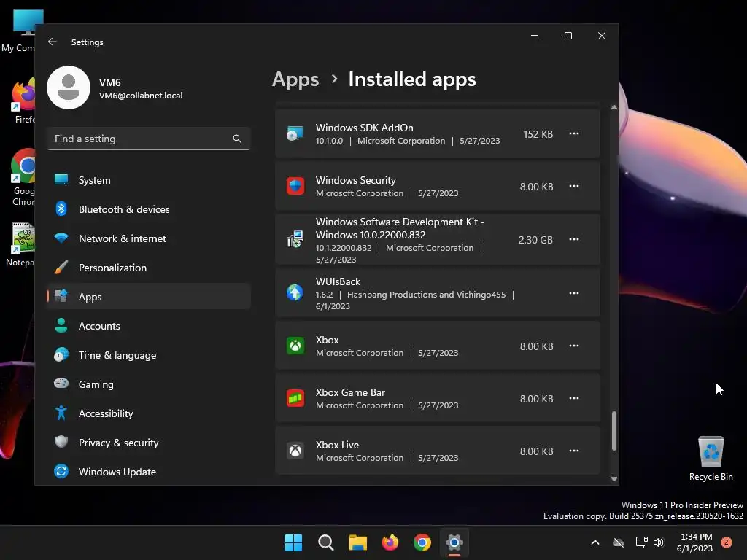Click the Windows Security shield icon

(295, 186)
